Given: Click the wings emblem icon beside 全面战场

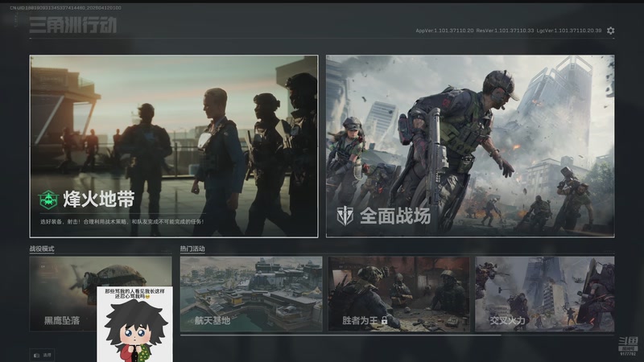Looking at the screenshot, I should coord(345,216).
